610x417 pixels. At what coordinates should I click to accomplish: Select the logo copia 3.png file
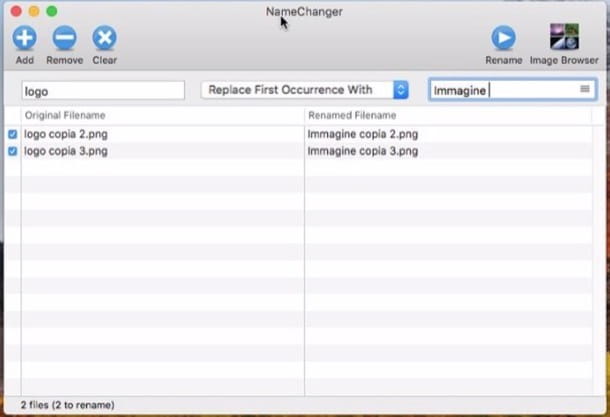pos(66,151)
